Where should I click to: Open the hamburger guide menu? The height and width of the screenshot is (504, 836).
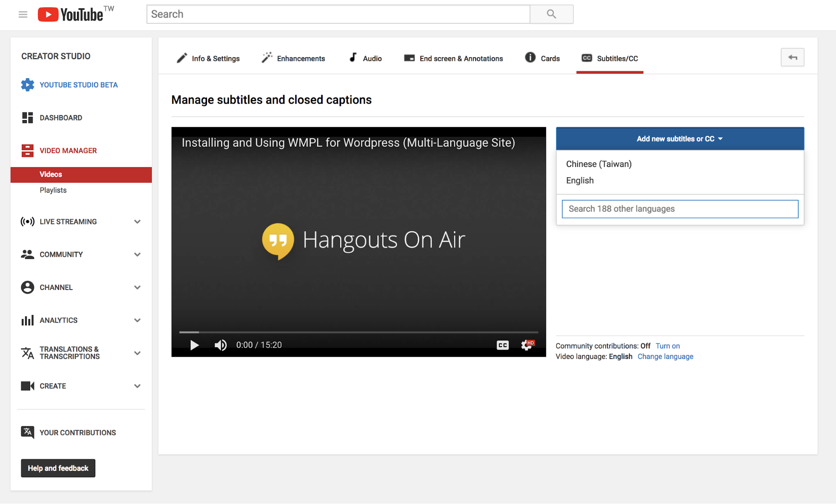(23, 15)
